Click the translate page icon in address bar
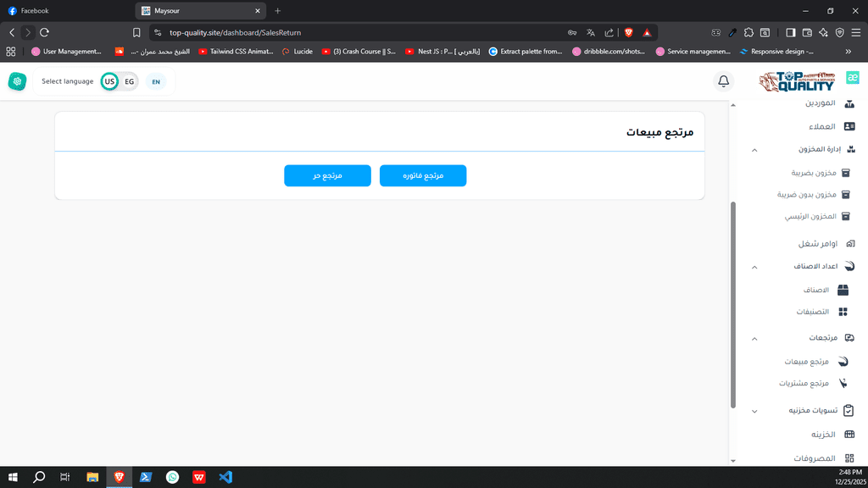The image size is (868, 488). point(591,33)
